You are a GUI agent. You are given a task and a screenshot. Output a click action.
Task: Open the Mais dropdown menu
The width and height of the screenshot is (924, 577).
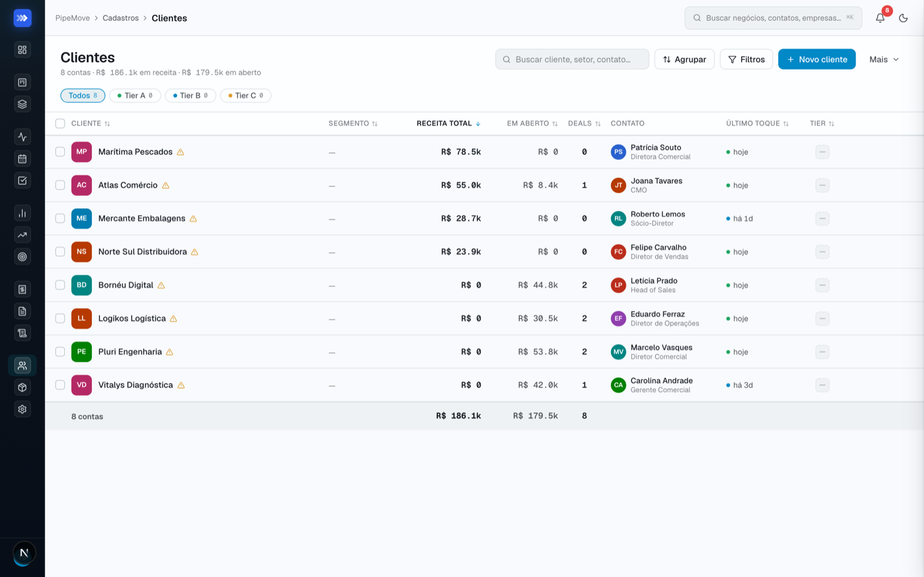[x=884, y=59]
